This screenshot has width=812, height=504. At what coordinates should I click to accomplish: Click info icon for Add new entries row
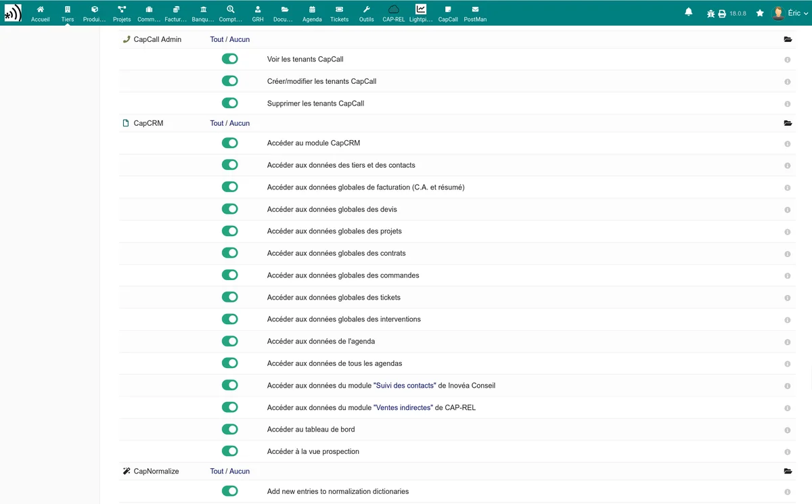[788, 492]
